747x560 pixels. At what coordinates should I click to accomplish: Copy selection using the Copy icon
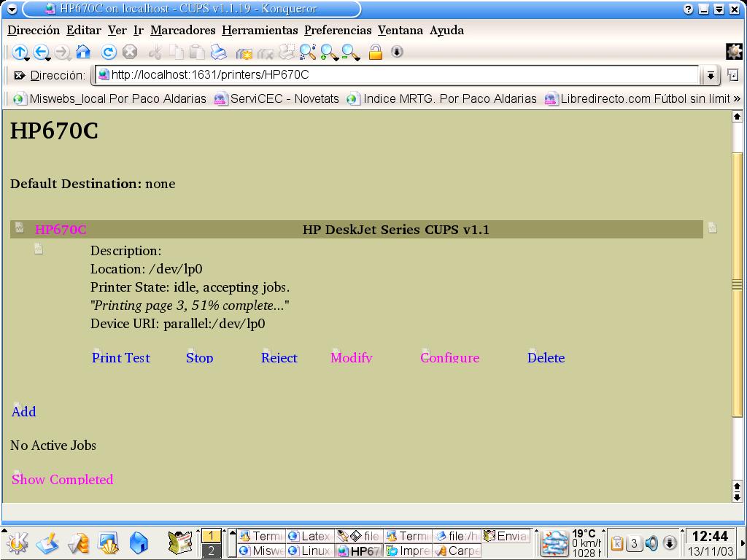pyautogui.click(x=177, y=52)
